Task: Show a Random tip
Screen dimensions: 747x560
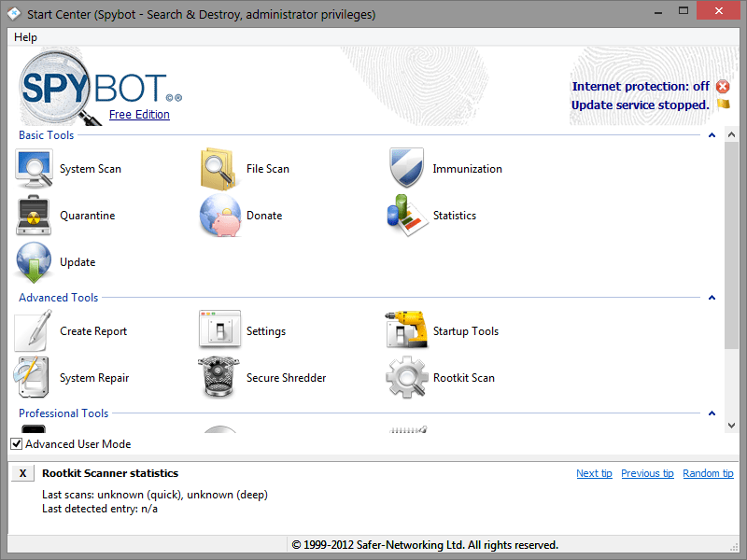Action: 708,473
